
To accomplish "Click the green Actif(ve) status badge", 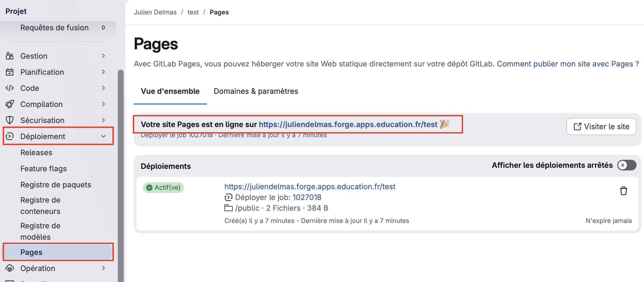I will point(163,187).
